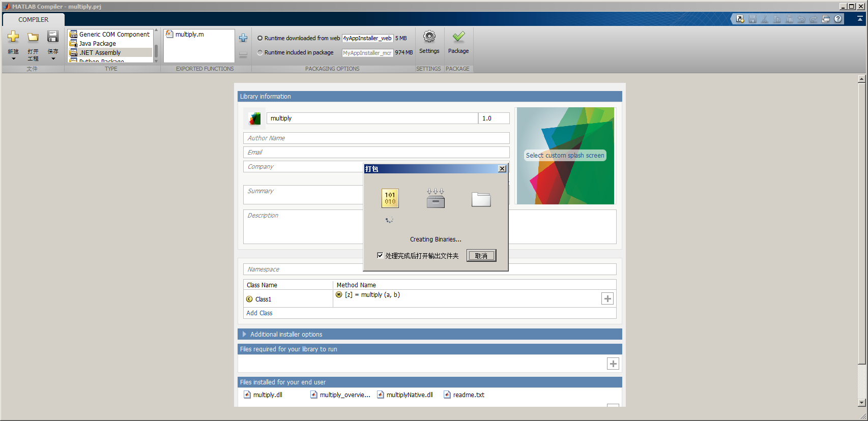Remove exported function with minus icon
This screenshot has height=421, width=868.
(243, 54)
